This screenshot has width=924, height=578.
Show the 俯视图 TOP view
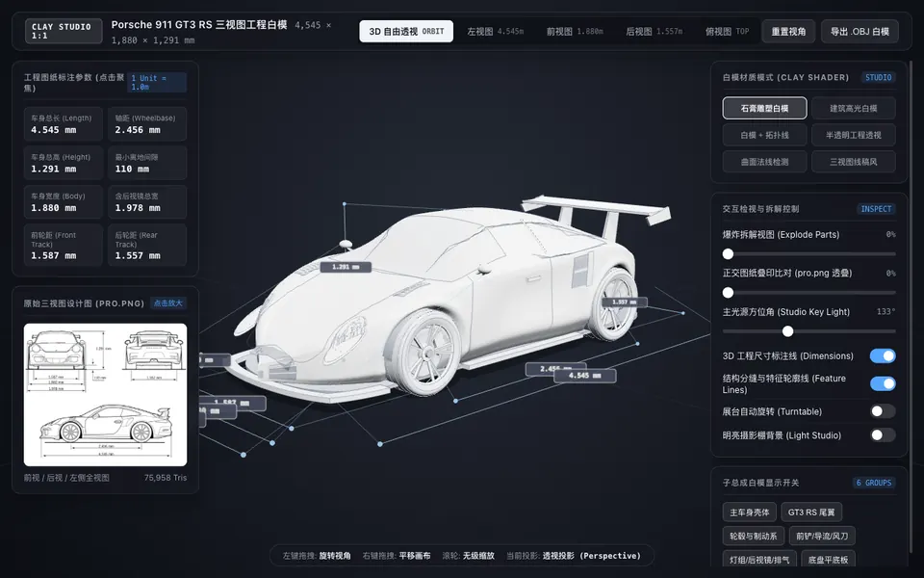coord(728,31)
